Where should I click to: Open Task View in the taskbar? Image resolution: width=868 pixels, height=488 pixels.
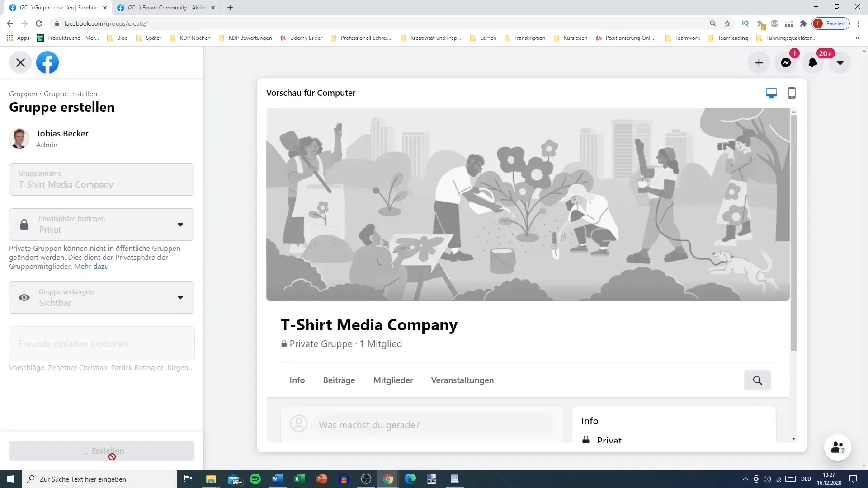pos(188,479)
